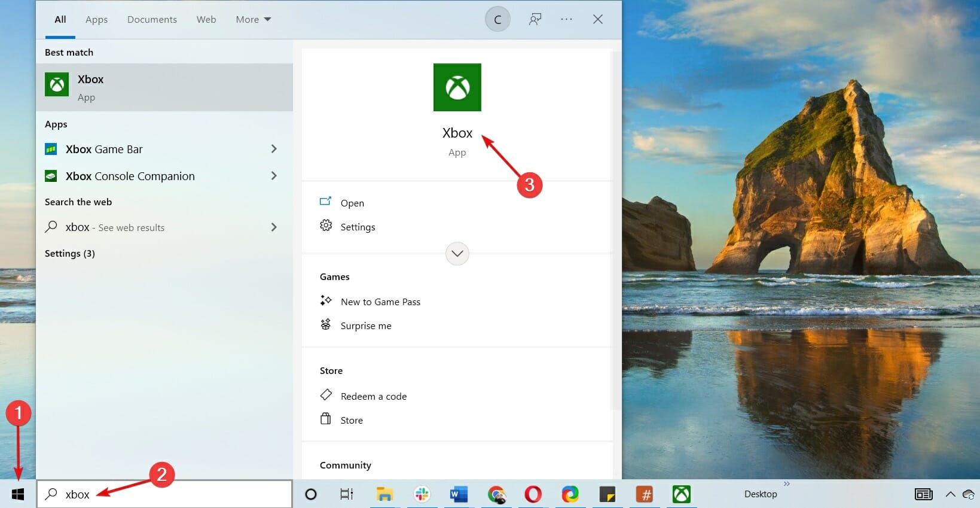Click the 'Games' section heading
This screenshot has height=508, width=980.
tap(335, 277)
